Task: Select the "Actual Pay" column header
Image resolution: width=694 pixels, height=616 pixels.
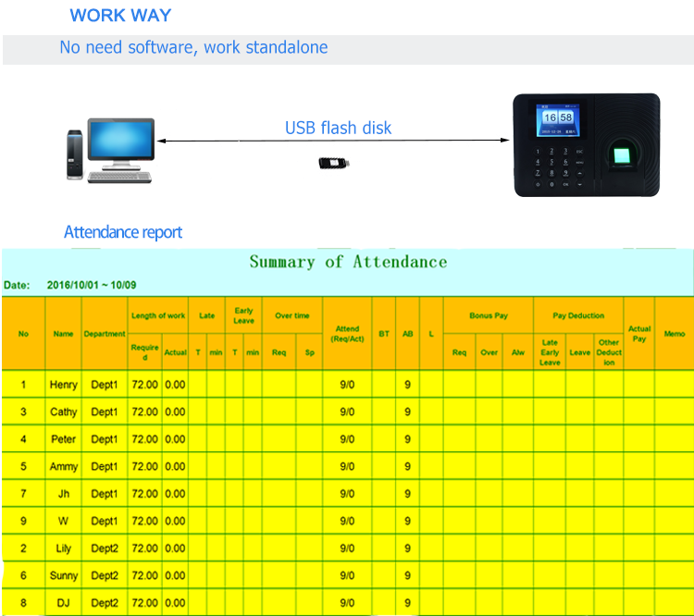Action: [x=638, y=333]
